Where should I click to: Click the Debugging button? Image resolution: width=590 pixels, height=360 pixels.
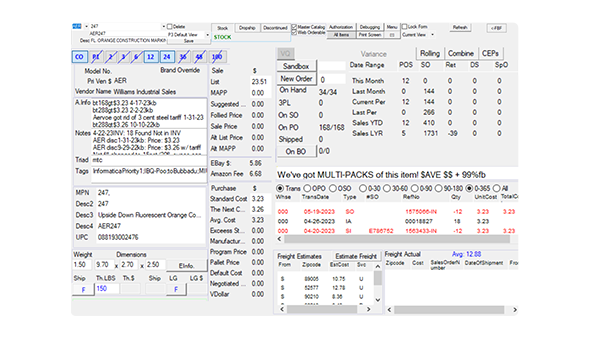click(x=370, y=27)
